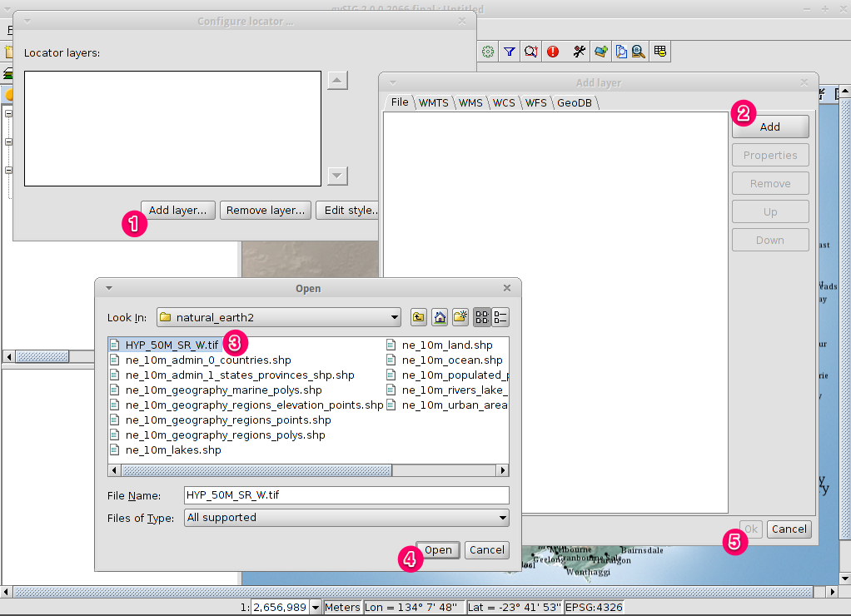851x616 pixels.
Task: Switch to the WMS tab
Action: 470,102
